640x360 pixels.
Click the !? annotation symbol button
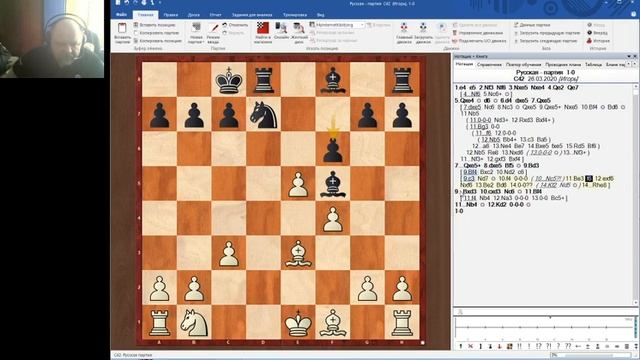pyautogui.click(x=538, y=346)
